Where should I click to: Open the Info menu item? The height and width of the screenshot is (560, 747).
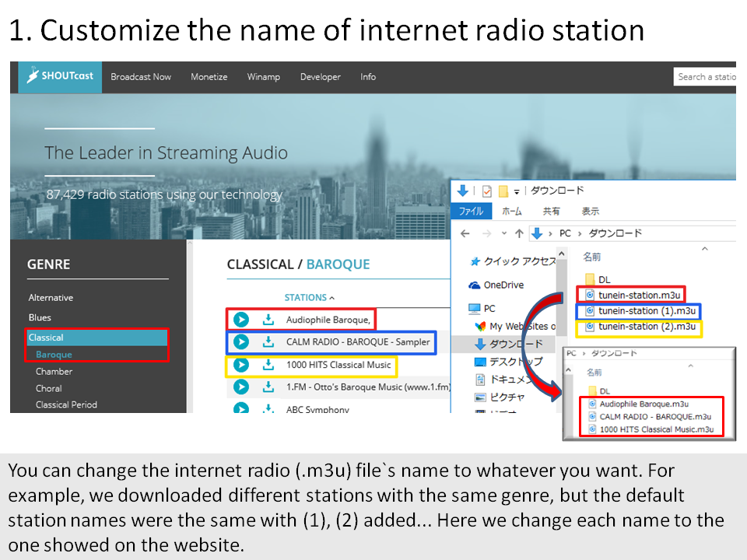point(368,77)
